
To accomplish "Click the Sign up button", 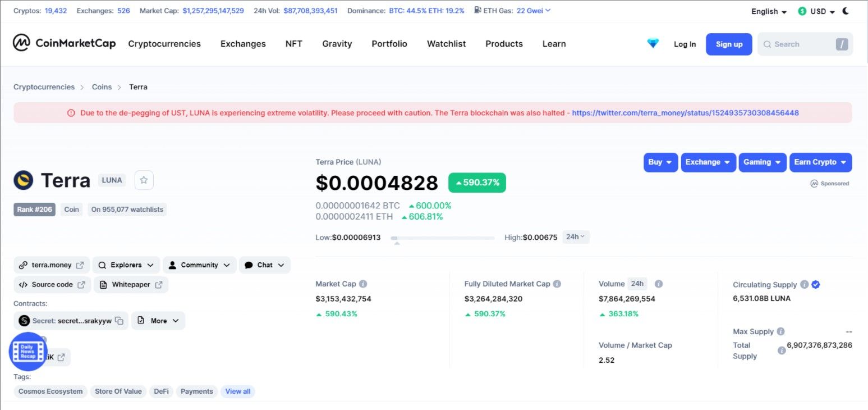I will coord(729,44).
